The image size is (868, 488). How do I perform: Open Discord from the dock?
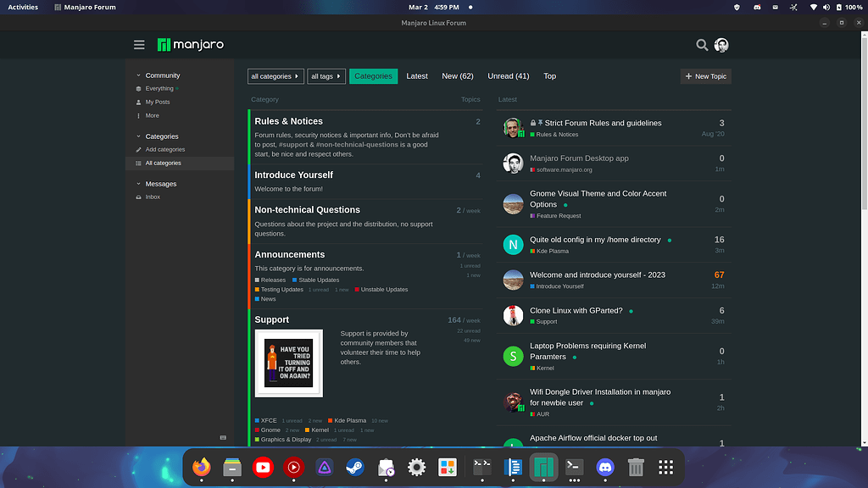pos(604,467)
